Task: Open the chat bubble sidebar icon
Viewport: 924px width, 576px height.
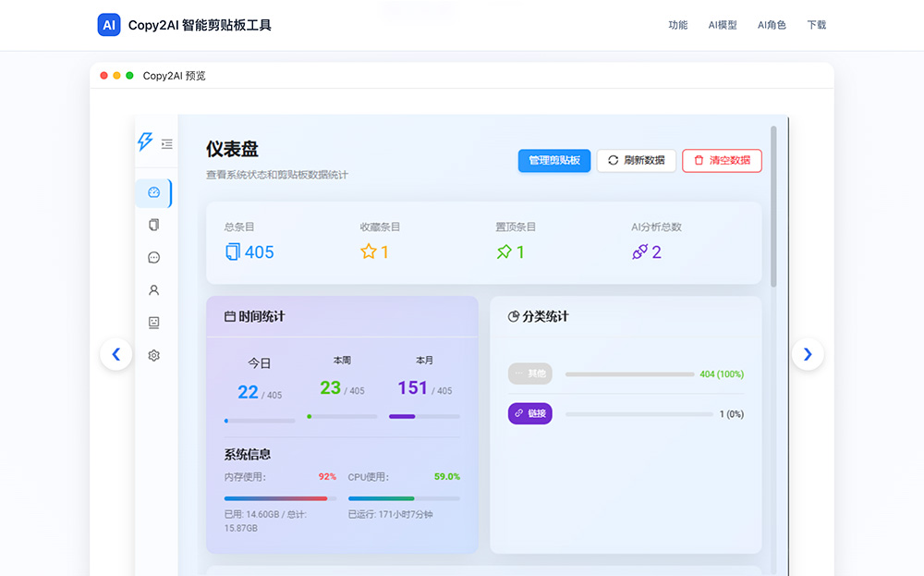Action: coord(153,258)
